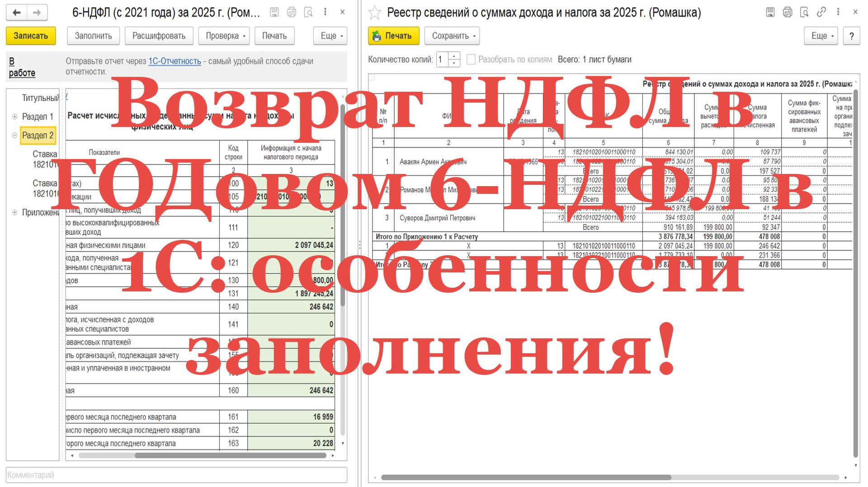The image size is (868, 487).
Task: Click into the Комментарий input field
Action: tap(176, 475)
